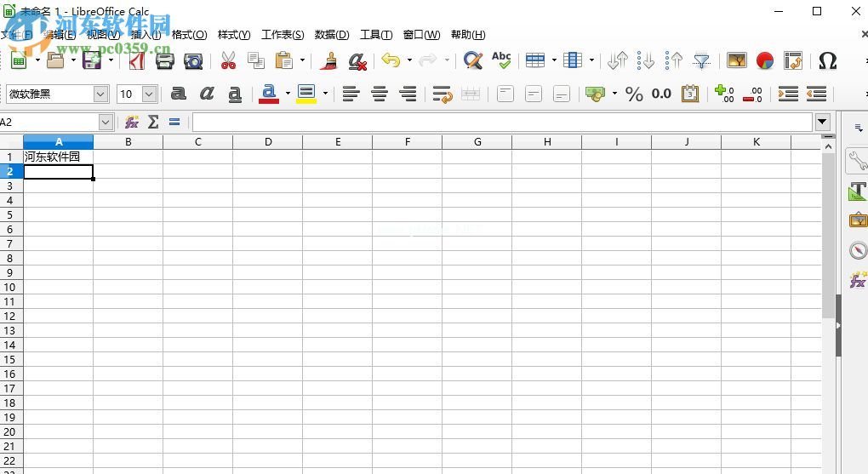Image resolution: width=868 pixels, height=474 pixels.
Task: Open sidebar Properties wrench panel
Action: [x=858, y=161]
